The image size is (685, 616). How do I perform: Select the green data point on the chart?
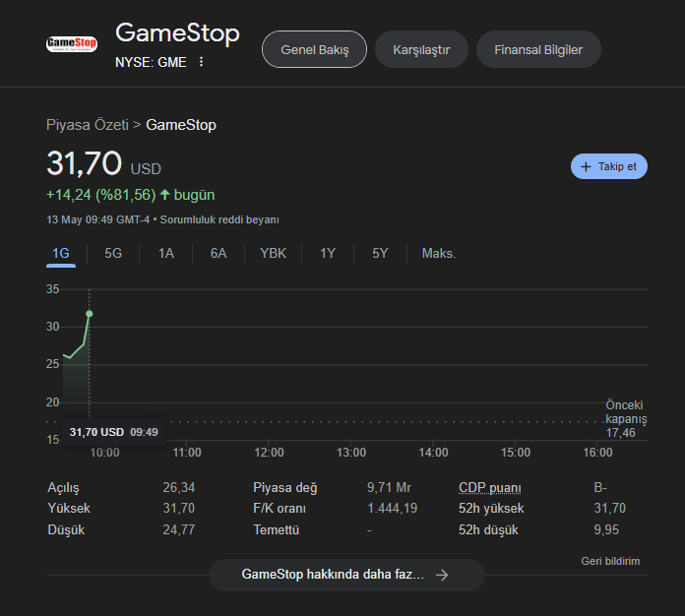pos(90,314)
